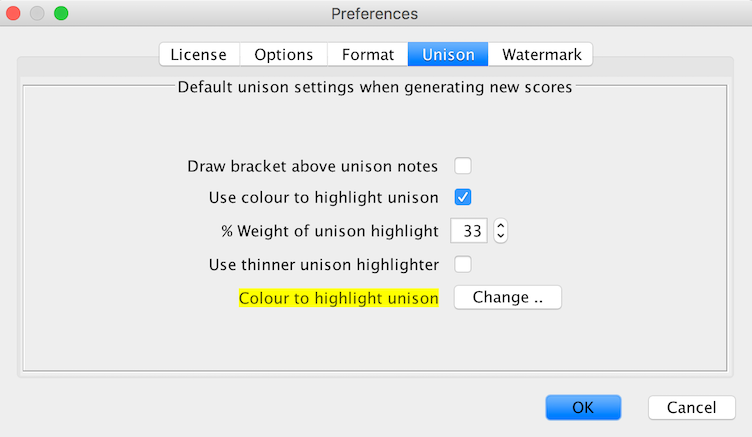Click the Preferences title bar text
The height and width of the screenshot is (437, 752).
[x=375, y=14]
